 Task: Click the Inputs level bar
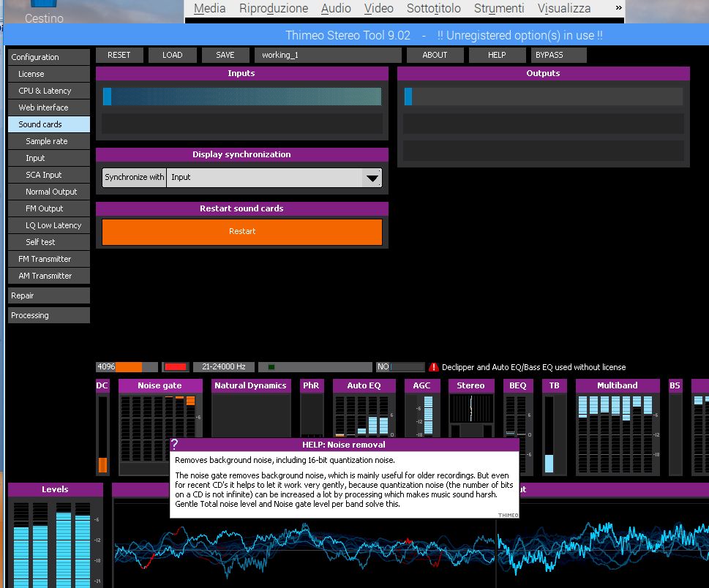(x=242, y=97)
